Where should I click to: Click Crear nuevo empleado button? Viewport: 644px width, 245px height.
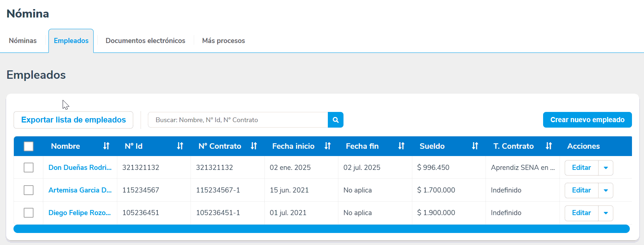[x=587, y=120]
